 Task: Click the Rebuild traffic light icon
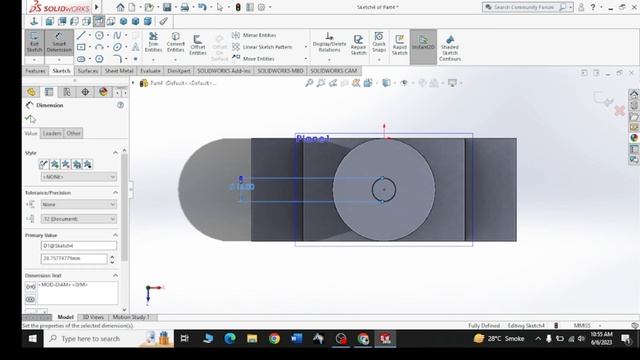[238, 7]
